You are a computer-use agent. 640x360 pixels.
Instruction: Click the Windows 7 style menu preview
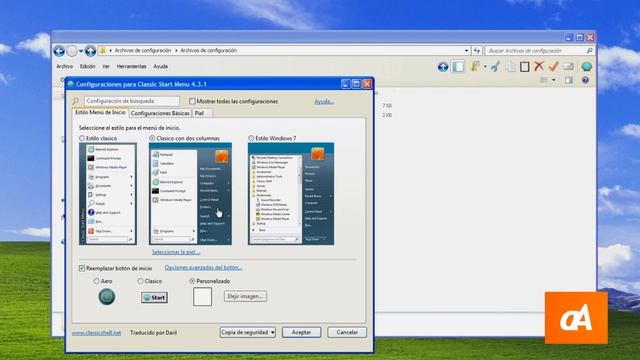[x=291, y=194]
